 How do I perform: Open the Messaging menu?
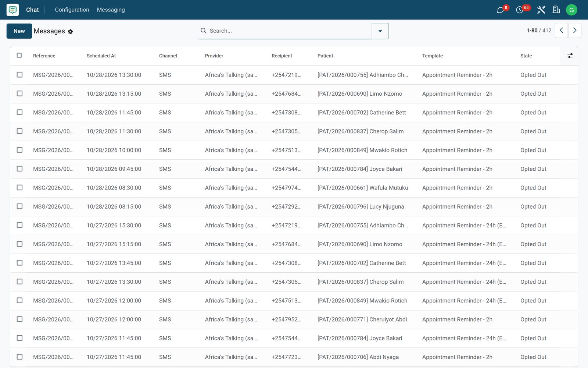click(x=111, y=10)
